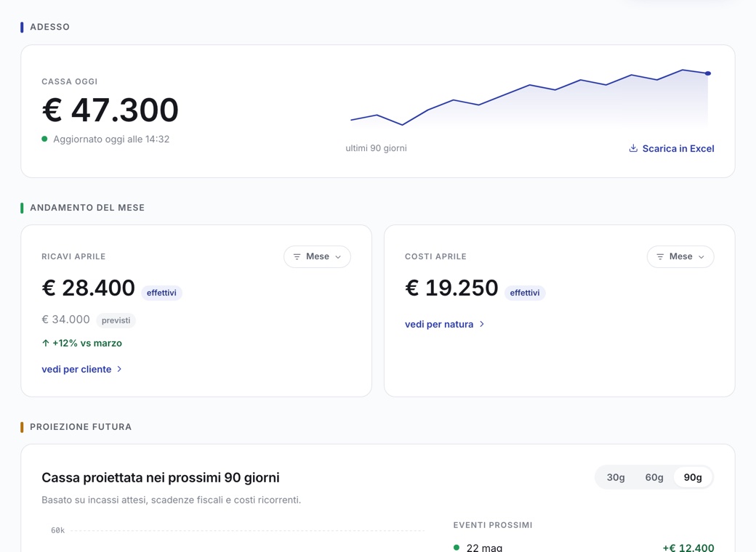Click end point dot on cash sparkline
Screen dimensions: 756x552
(x=708, y=73)
